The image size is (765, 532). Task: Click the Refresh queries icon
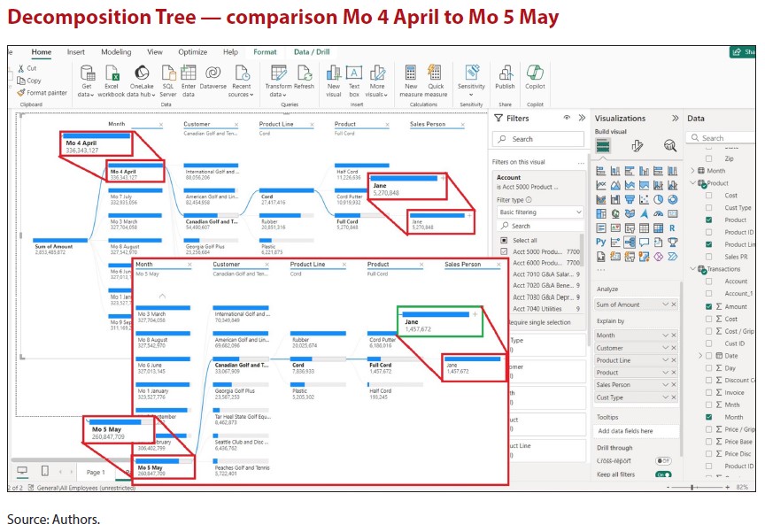(304, 73)
